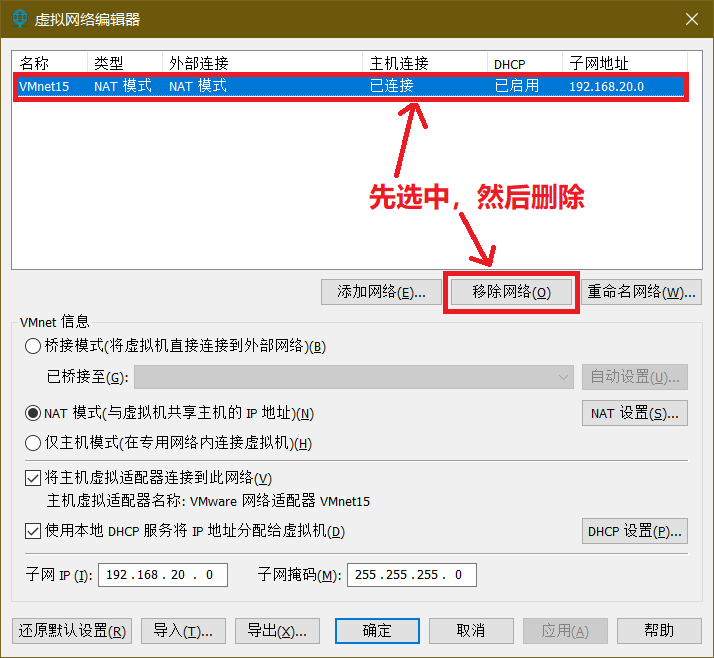The height and width of the screenshot is (658, 714).
Task: Click the 子网掩码 input field
Action: tap(411, 575)
